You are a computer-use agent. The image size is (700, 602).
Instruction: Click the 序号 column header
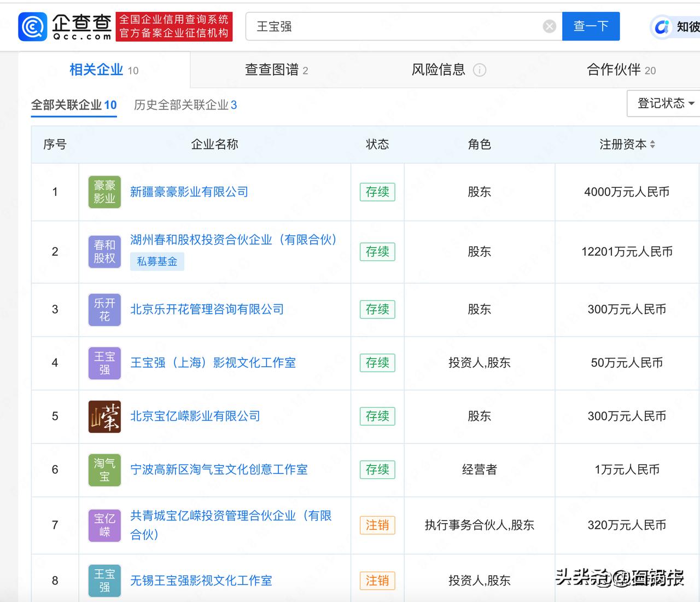pos(55,144)
